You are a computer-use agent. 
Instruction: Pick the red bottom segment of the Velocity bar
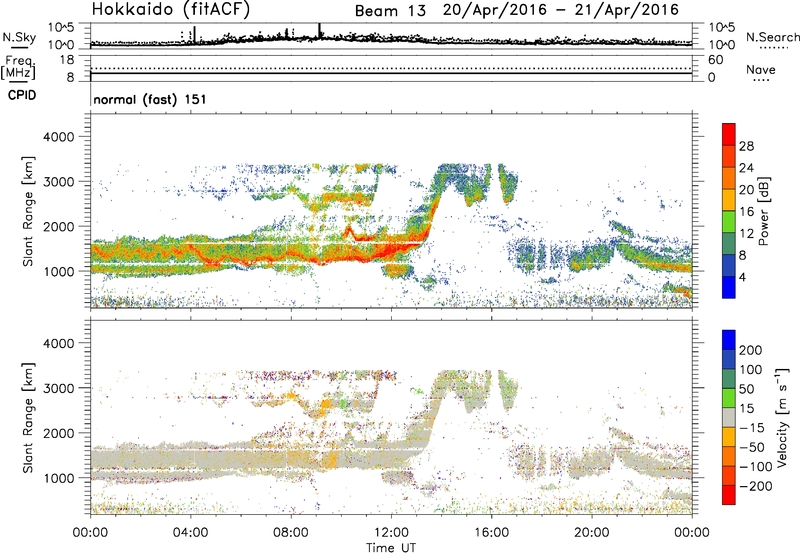pos(729,495)
